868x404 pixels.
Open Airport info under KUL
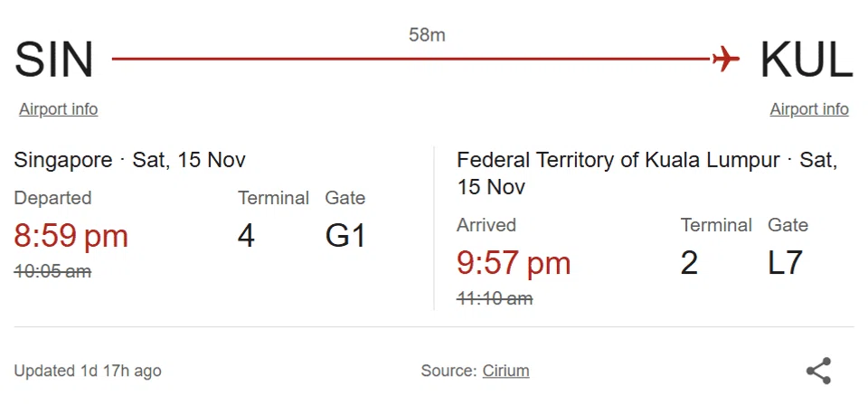point(809,109)
